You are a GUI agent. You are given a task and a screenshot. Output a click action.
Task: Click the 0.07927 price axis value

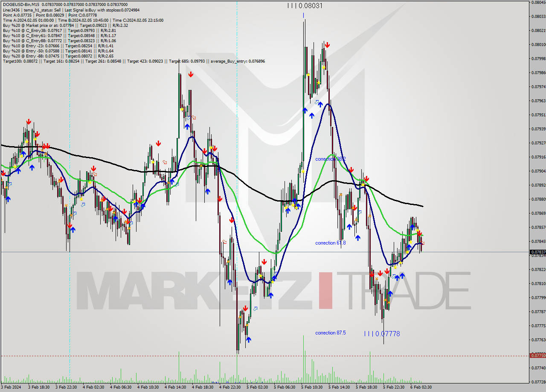[x=538, y=143]
